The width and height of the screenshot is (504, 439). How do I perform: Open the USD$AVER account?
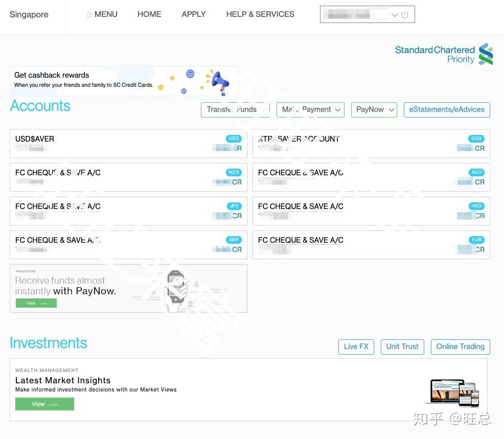pyautogui.click(x=129, y=144)
